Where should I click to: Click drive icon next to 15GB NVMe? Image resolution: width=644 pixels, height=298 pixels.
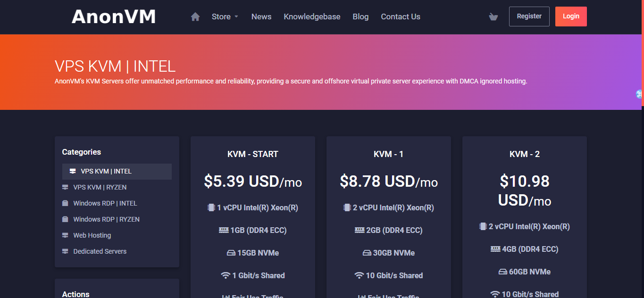coord(231,253)
